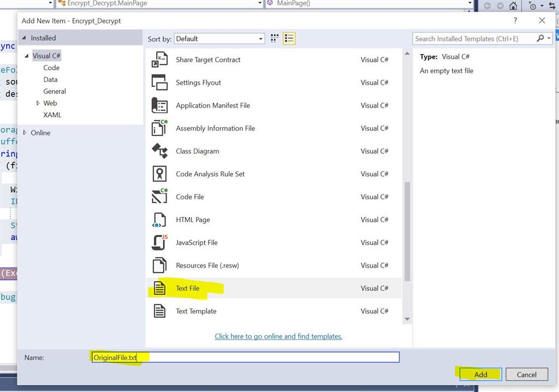Click the Application Manifest File icon
Image resolution: width=559 pixels, height=392 pixels.
159,105
